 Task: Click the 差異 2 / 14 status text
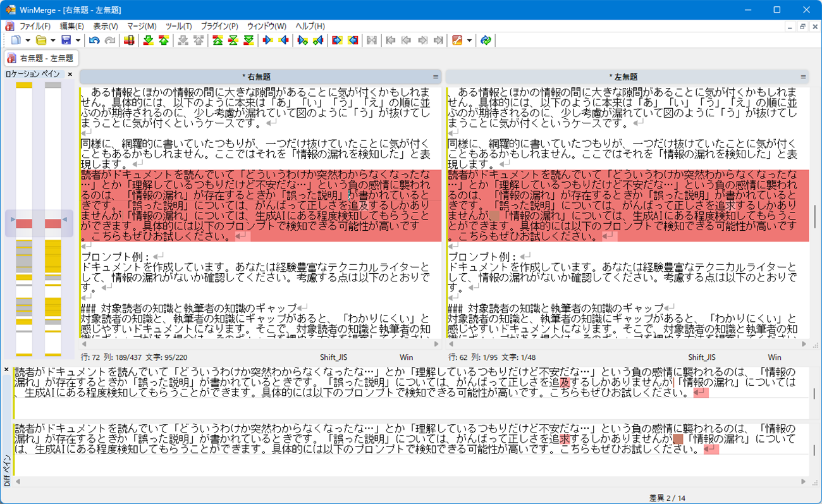click(x=667, y=498)
